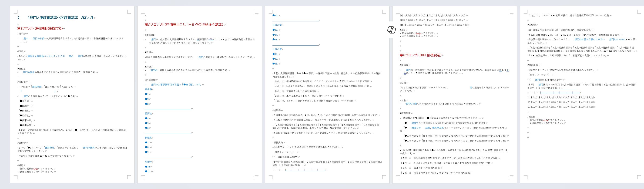Image resolution: width=644 pixels, height=189 pixels.
Task: Click the ●18. bullet item
Action: coord(275,64)
